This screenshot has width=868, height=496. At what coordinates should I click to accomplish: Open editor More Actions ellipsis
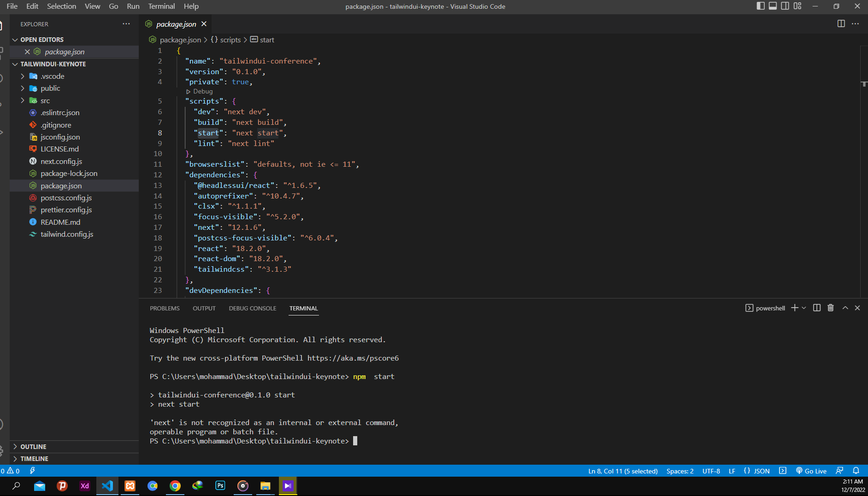click(855, 24)
